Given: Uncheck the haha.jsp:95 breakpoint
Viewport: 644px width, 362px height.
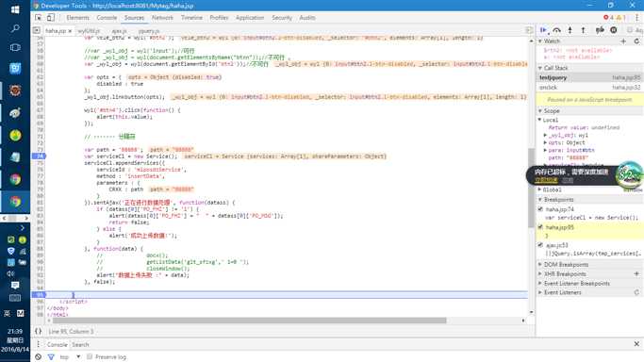Looking at the screenshot, I should coord(540,227).
